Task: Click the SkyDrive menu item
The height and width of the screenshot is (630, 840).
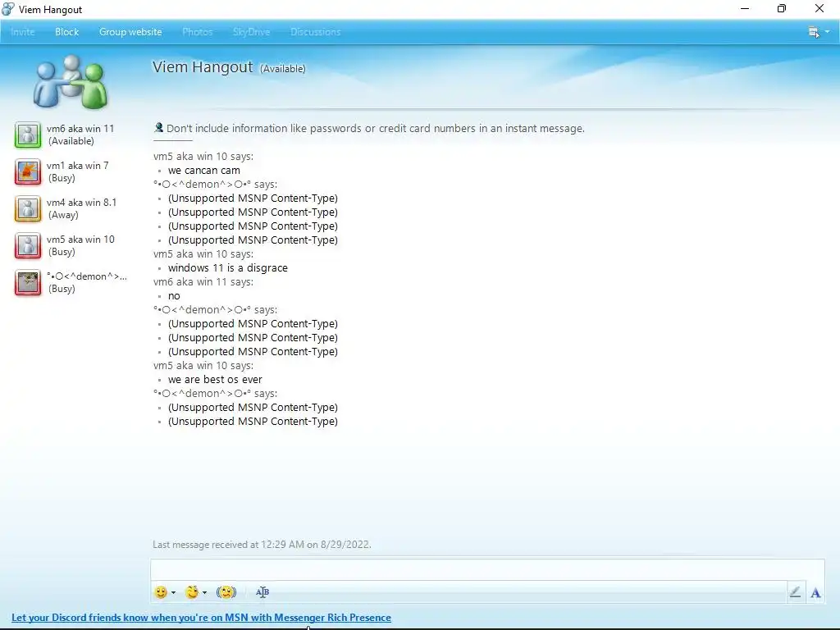Action: click(251, 32)
